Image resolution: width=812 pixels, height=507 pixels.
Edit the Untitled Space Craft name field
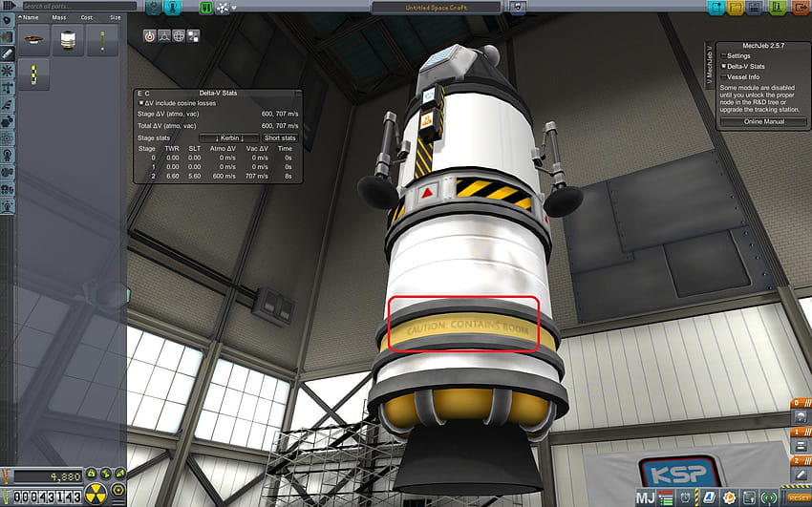point(436,8)
